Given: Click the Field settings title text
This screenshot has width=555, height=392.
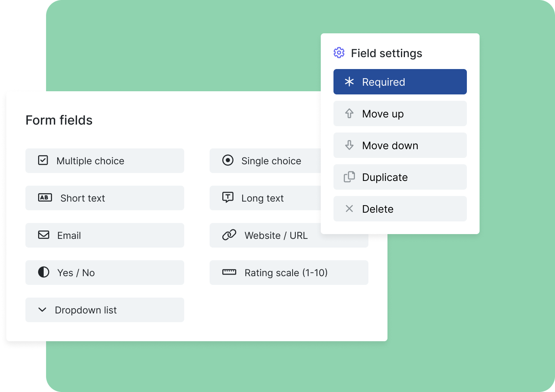Looking at the screenshot, I should point(387,53).
